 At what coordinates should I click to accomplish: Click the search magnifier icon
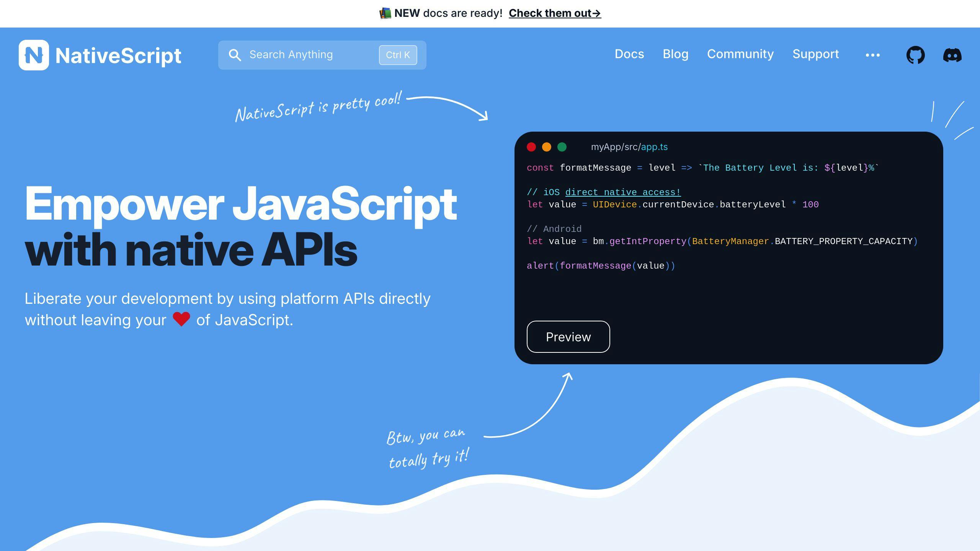click(235, 55)
